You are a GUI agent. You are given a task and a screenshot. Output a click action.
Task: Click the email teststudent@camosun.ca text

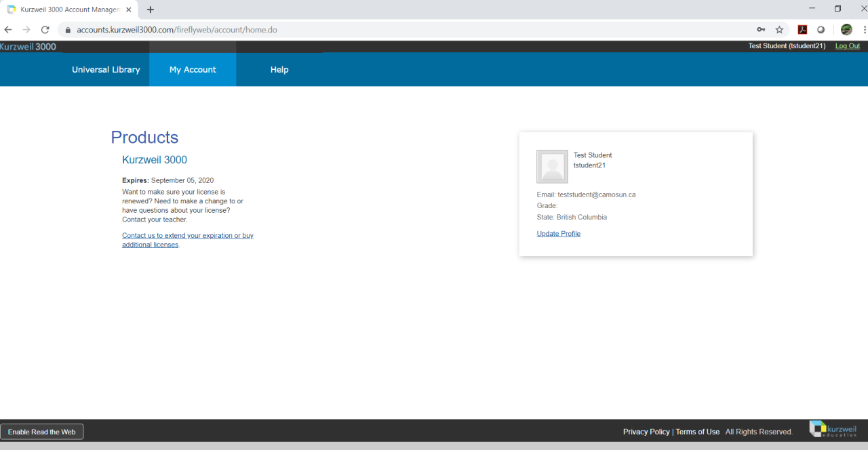coord(597,195)
